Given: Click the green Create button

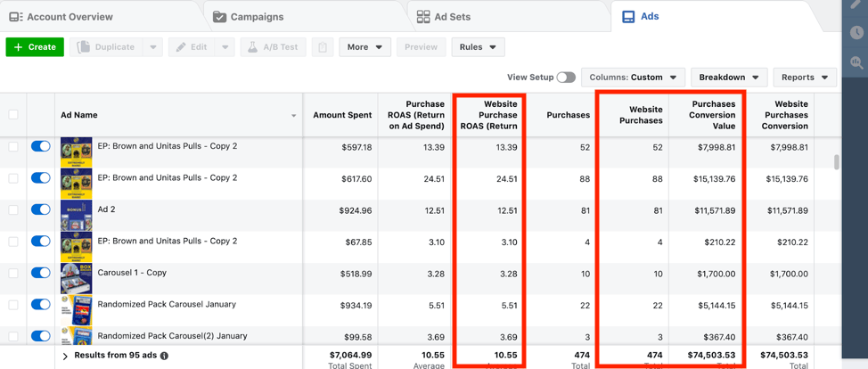Looking at the screenshot, I should click(35, 47).
